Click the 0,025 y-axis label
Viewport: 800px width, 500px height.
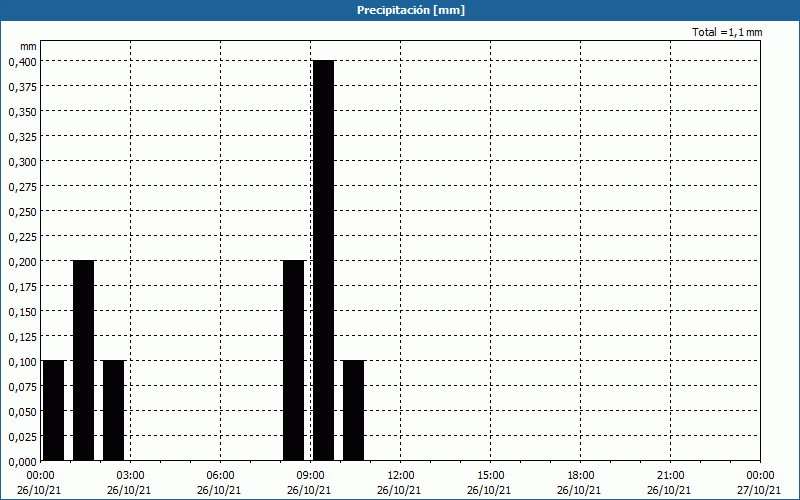point(23,437)
